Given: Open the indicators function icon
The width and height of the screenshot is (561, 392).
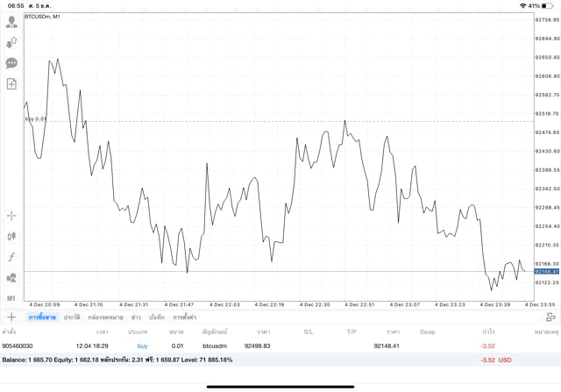Looking at the screenshot, I should pos(11,257).
